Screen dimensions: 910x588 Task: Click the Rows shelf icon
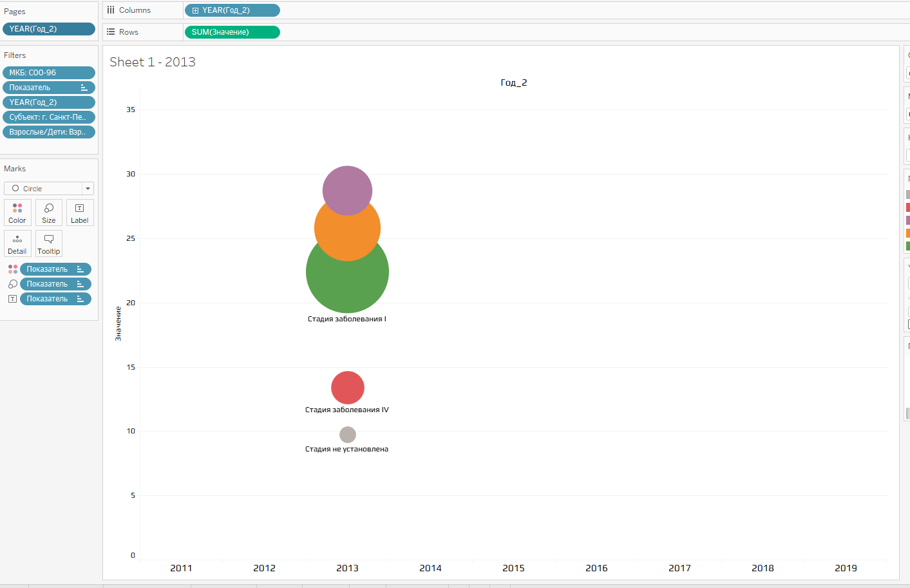111,32
